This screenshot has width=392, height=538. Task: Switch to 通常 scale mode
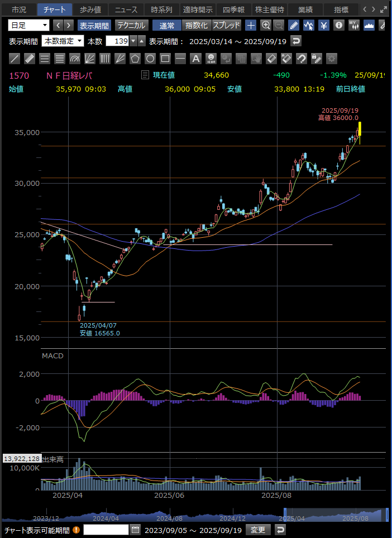tap(166, 25)
